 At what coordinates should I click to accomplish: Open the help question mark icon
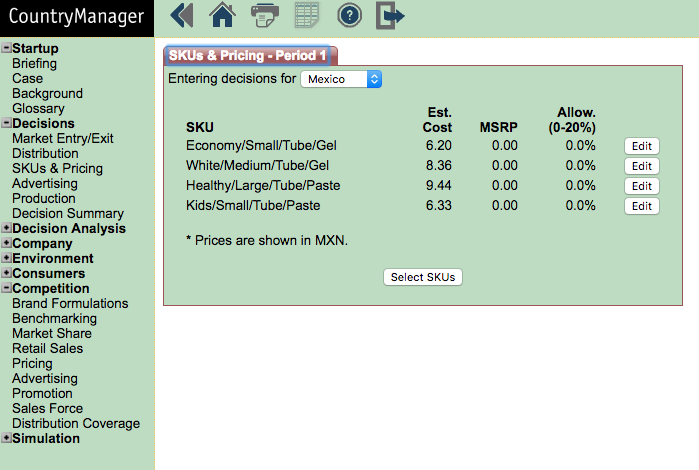pyautogui.click(x=349, y=16)
